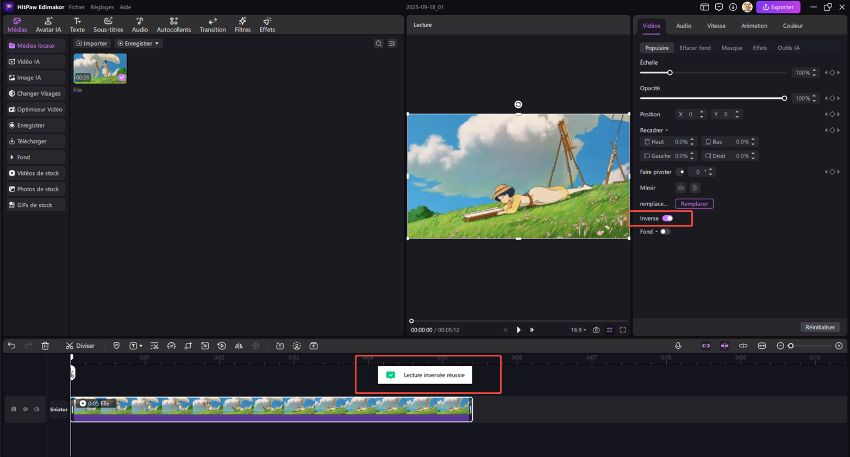
Task: Select the imported video thumbnail
Action: coord(100,68)
